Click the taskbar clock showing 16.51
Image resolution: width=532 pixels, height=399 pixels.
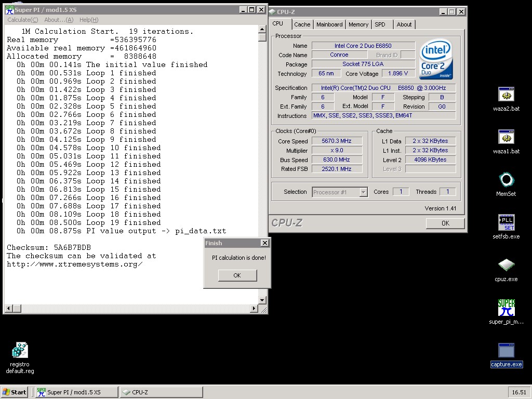tap(519, 392)
